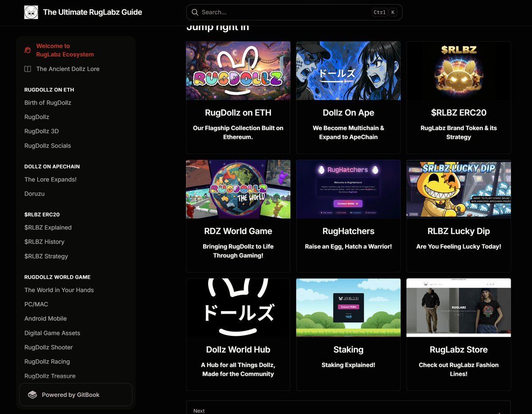
Task: Click $RLBZ ERC20 sidebar section heading
Action: [x=42, y=214]
